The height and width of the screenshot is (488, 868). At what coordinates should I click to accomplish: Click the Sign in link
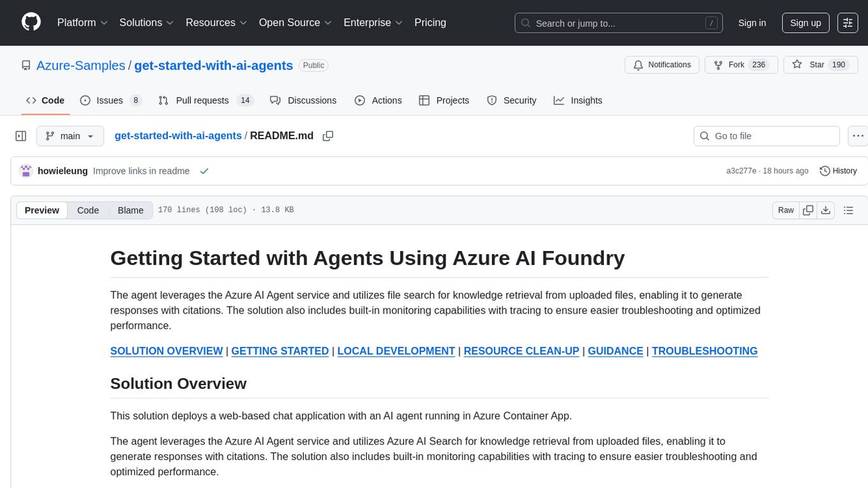(752, 23)
